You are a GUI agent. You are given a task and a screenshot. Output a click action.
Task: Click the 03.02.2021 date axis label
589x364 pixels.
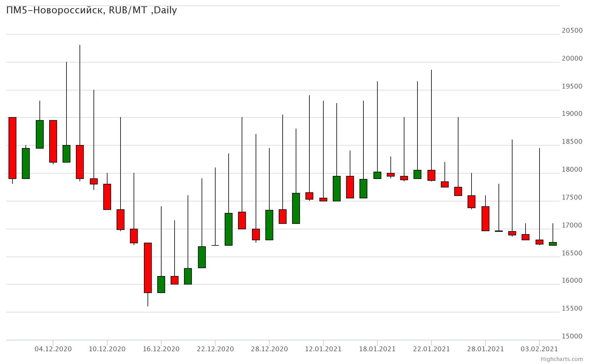point(539,349)
